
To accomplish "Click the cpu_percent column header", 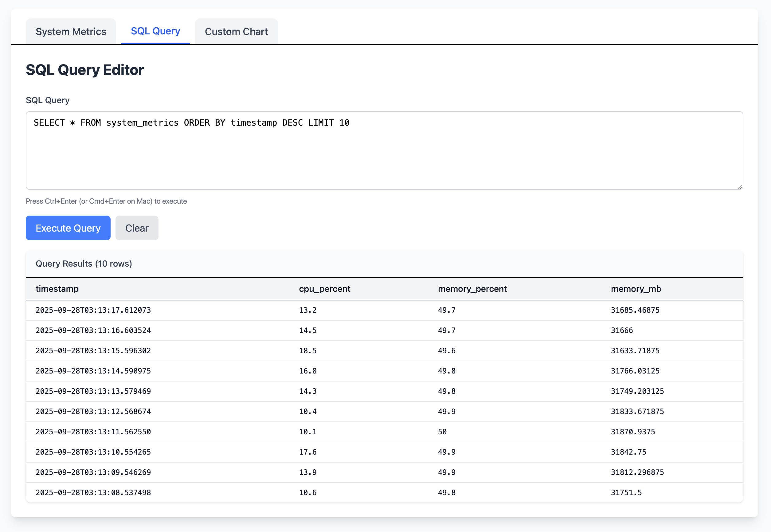I will tap(324, 289).
